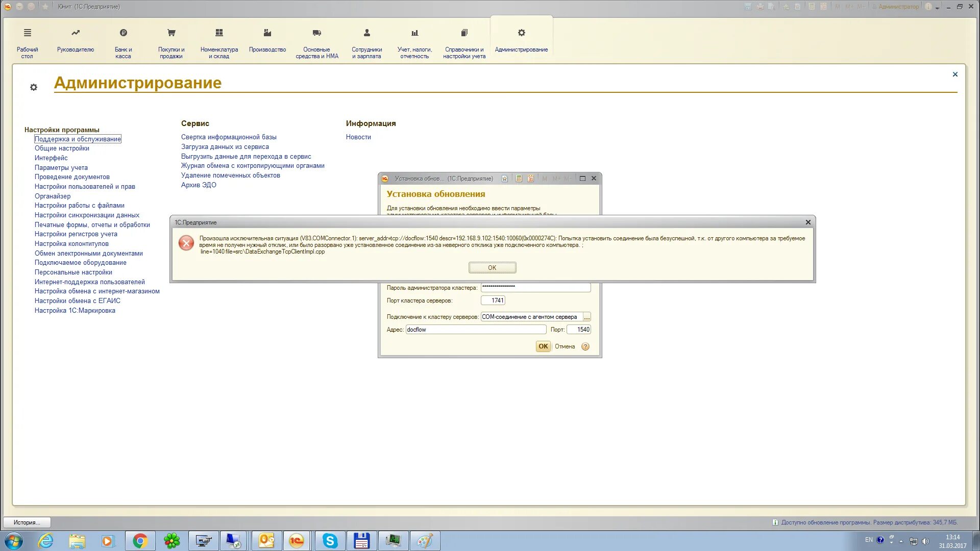Open the Производство factory icon
Image resolution: width=980 pixels, height=551 pixels.
click(x=267, y=33)
